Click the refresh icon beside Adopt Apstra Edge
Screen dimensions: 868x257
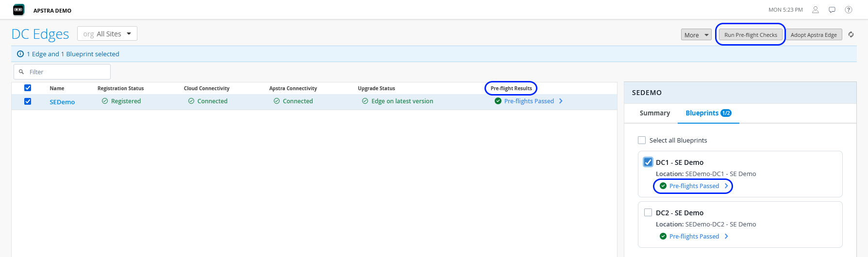point(851,34)
